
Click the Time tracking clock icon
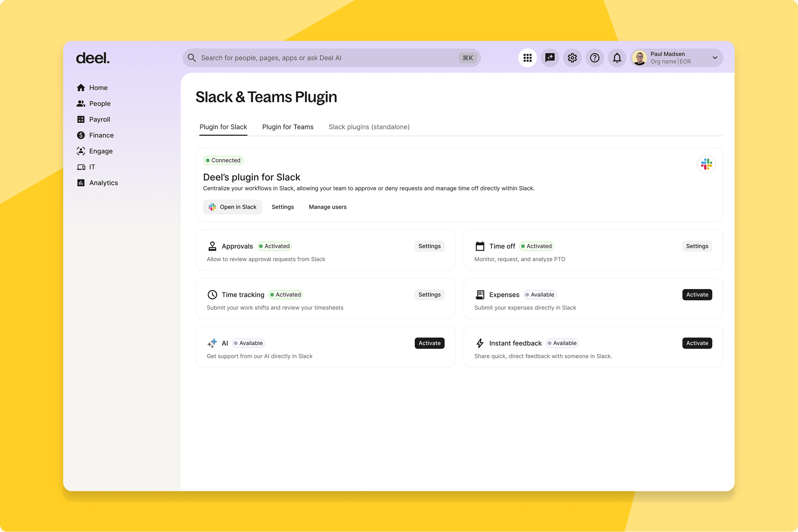pos(212,294)
